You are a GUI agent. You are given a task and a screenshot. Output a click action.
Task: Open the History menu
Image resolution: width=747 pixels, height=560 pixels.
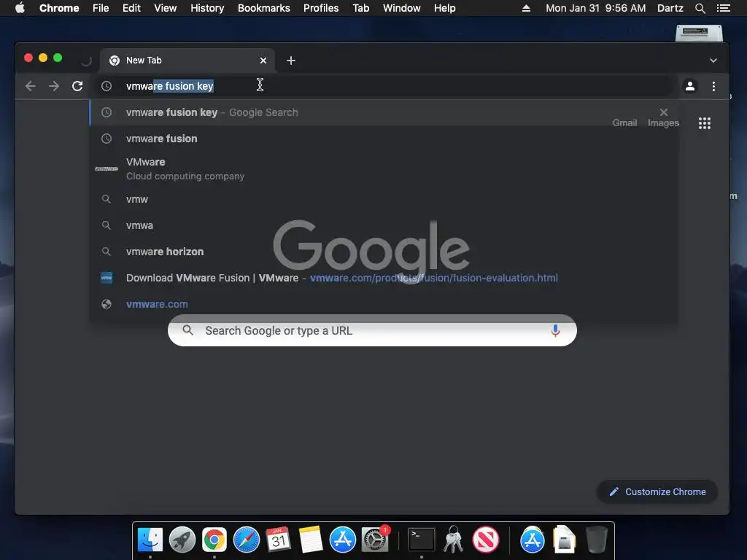point(207,8)
